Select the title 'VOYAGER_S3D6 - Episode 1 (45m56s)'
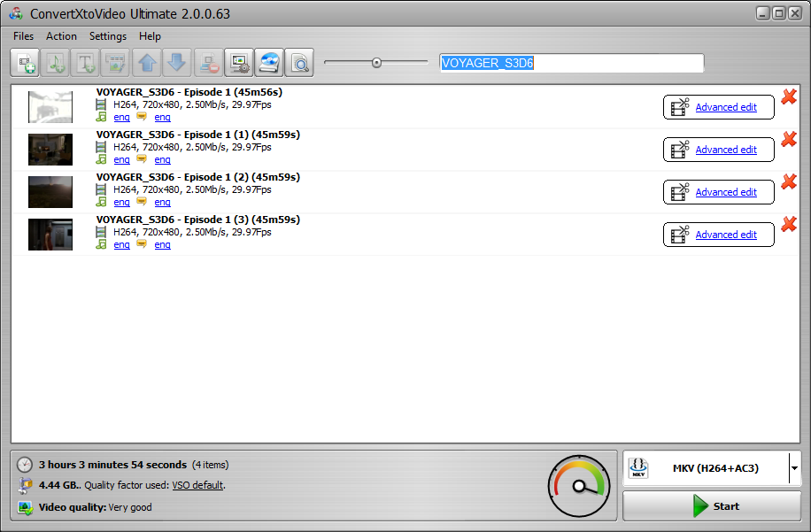Screen dimensions: 811x532 tap(189, 93)
